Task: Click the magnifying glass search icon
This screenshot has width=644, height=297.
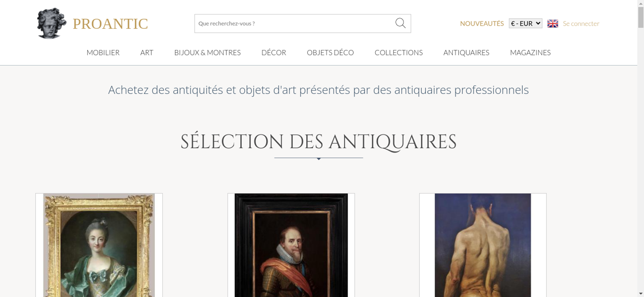Action: [400, 23]
